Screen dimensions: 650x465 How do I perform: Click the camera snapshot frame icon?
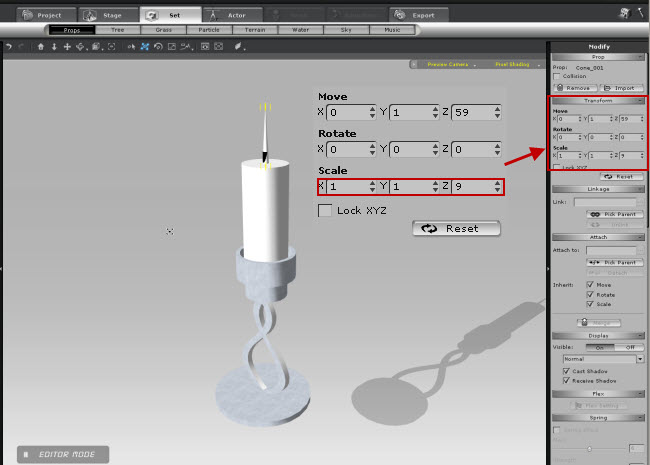click(218, 47)
